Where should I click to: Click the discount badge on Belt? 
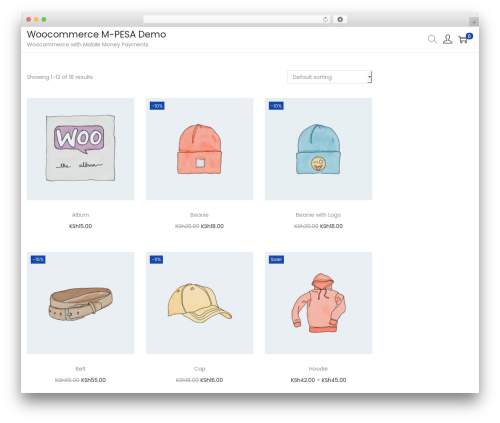tap(38, 259)
